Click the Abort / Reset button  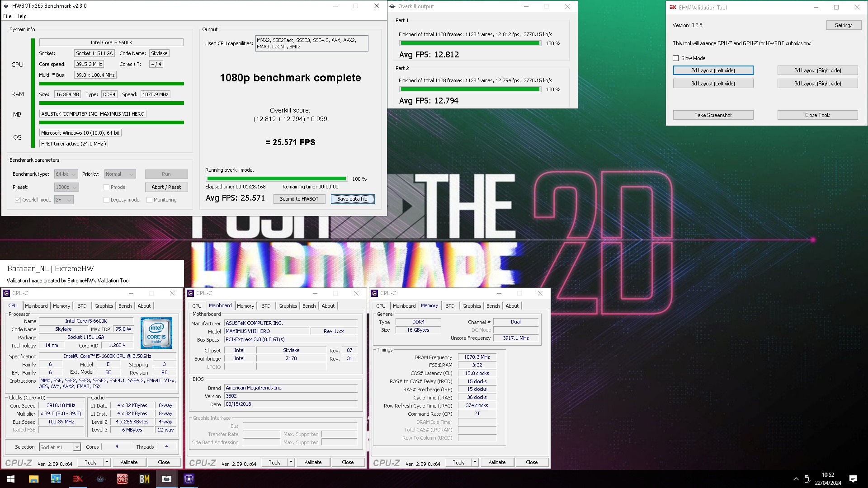(166, 187)
